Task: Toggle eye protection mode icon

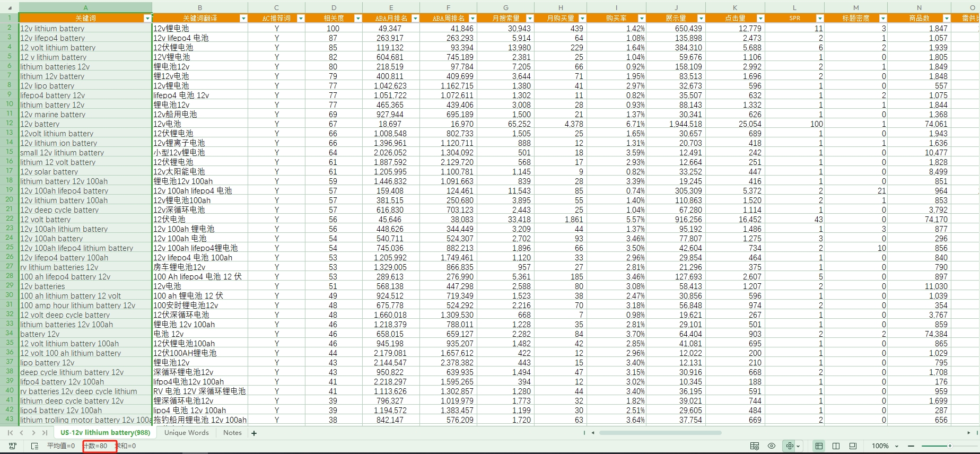Action: (x=772, y=446)
